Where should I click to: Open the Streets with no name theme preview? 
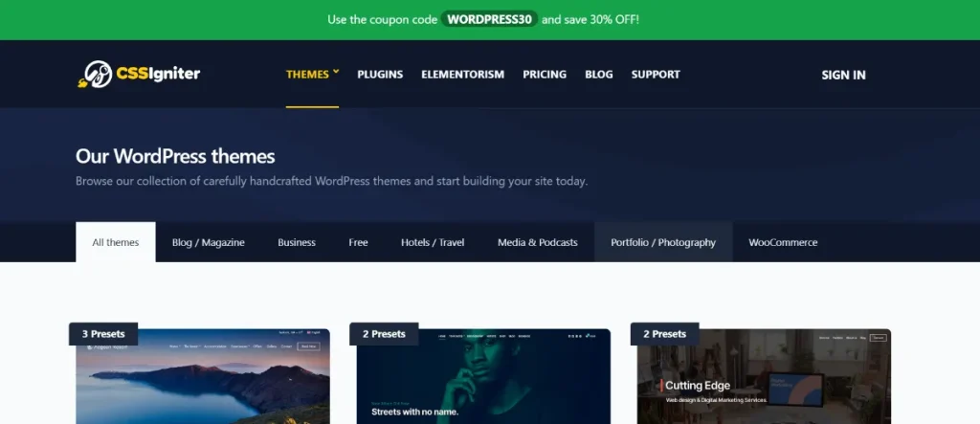483,376
